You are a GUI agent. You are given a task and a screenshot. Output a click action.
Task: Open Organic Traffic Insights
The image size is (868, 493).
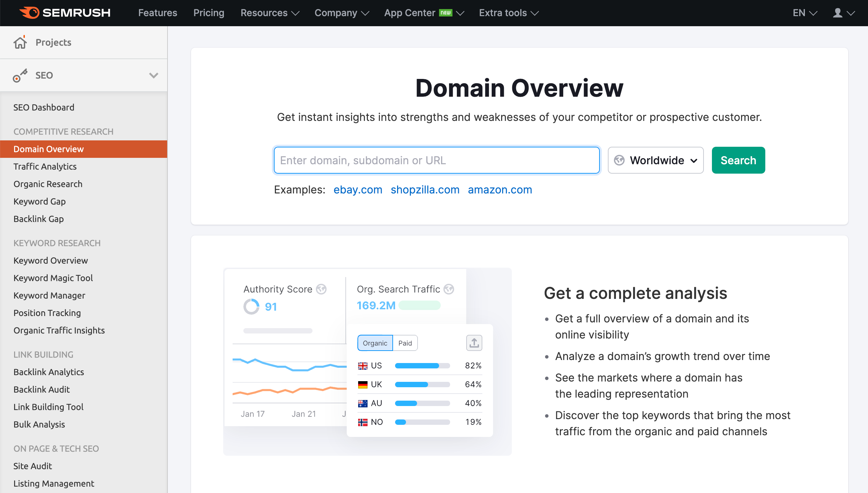tap(59, 330)
